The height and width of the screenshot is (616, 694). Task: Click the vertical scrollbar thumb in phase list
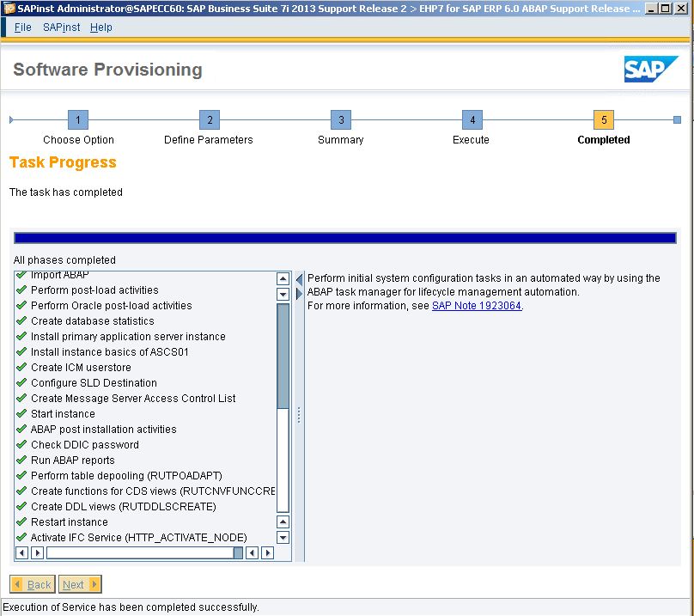283,356
